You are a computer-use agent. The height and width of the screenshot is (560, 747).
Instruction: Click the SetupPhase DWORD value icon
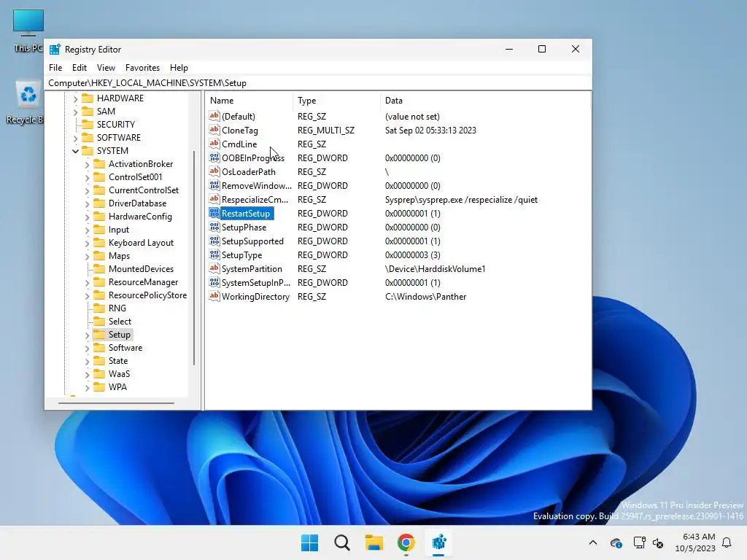pos(214,227)
